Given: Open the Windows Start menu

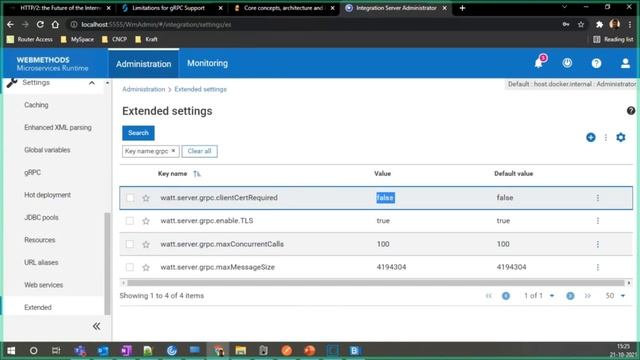Looking at the screenshot, I should point(11,350).
